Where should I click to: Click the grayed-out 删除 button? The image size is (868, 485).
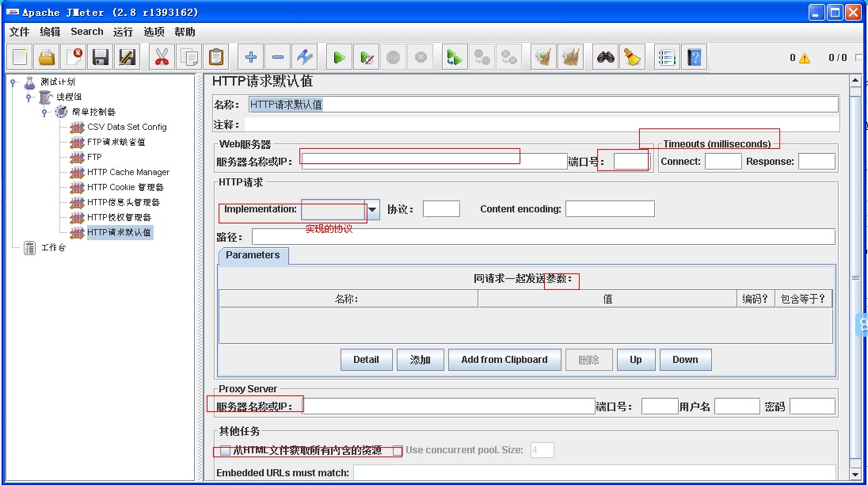pos(588,360)
